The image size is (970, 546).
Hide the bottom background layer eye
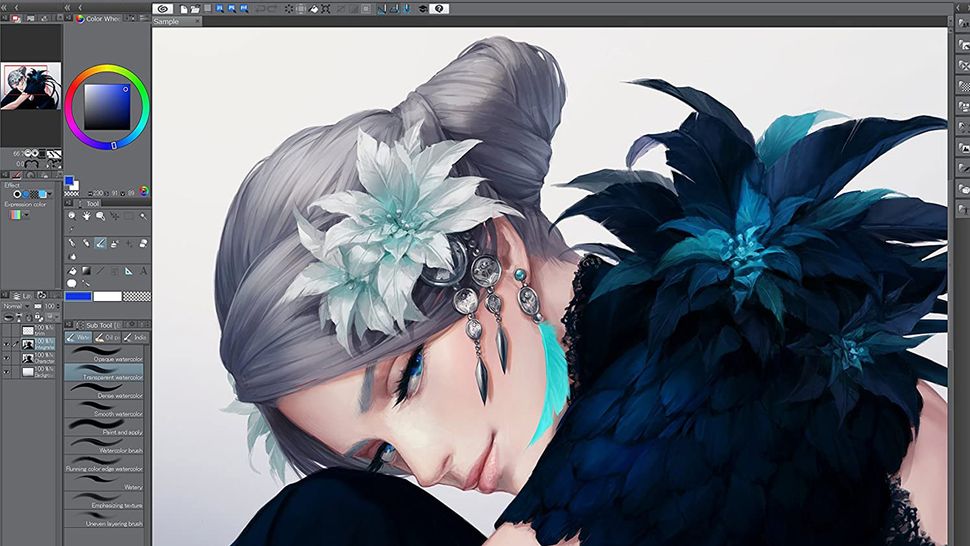pyautogui.click(x=7, y=372)
